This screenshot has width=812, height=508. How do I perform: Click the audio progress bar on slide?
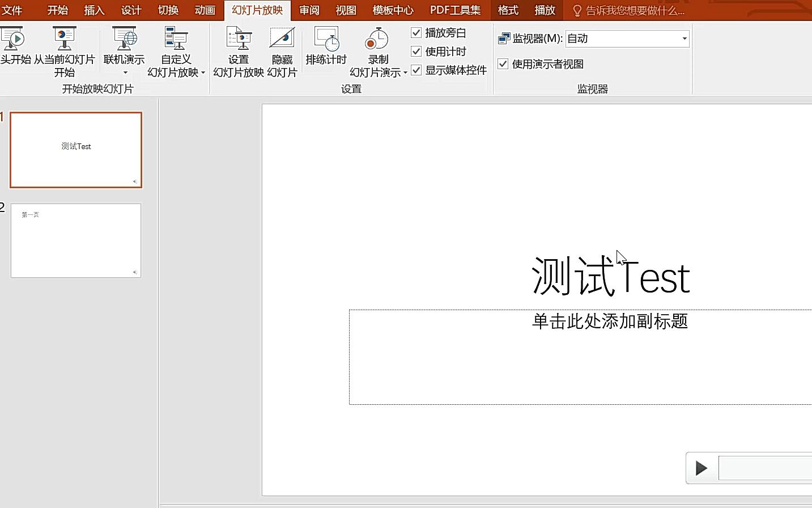765,468
